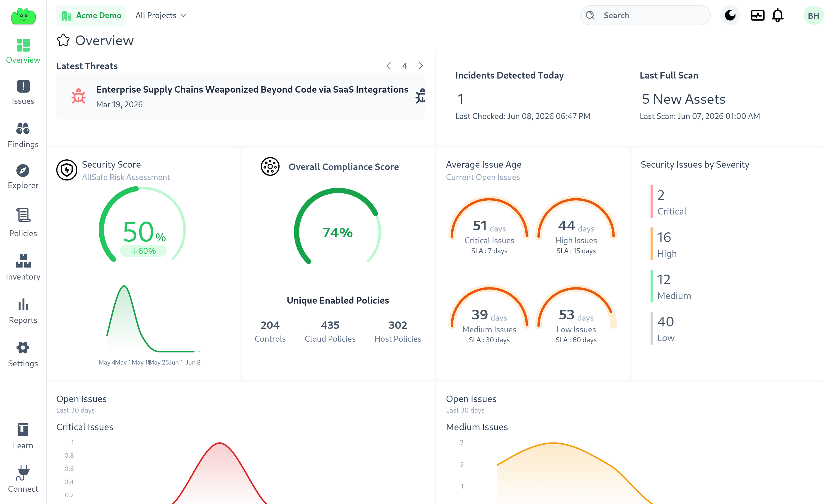Open the Overview page in sidebar
This screenshot has width=824, height=504.
[x=23, y=51]
